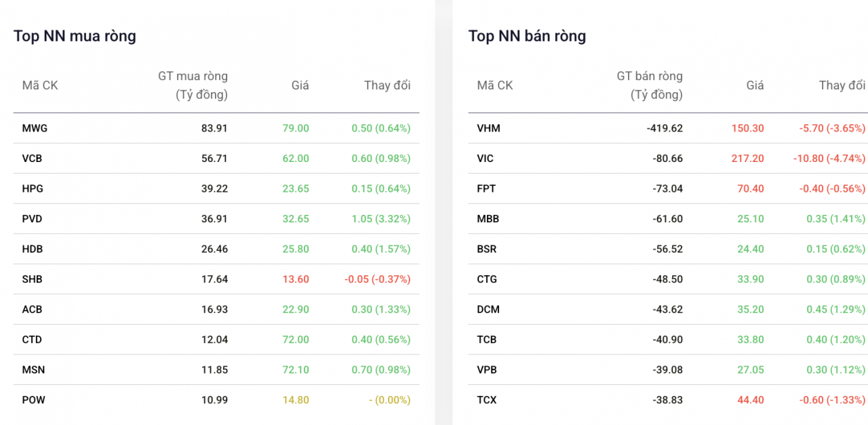Click MWG price 79.00
868x425 pixels.
point(296,128)
